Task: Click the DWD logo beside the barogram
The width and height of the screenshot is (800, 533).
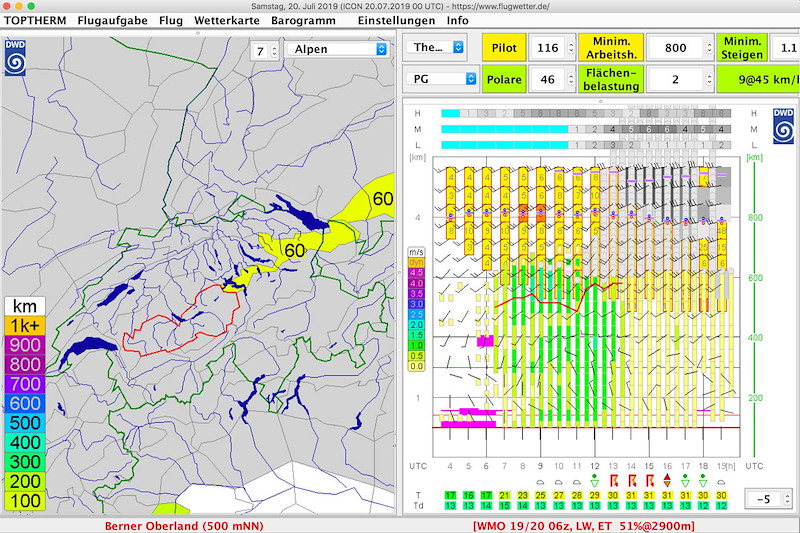Action: (783, 125)
